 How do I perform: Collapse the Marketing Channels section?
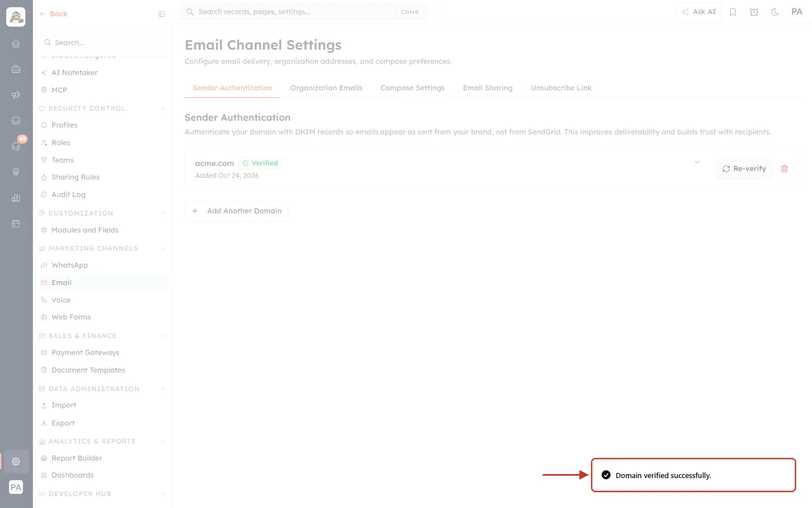point(163,248)
